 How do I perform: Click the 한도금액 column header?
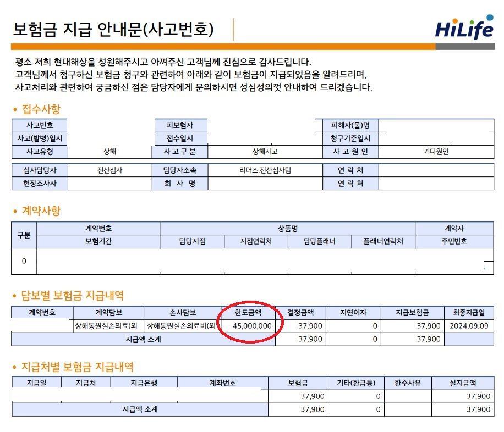[248, 312]
